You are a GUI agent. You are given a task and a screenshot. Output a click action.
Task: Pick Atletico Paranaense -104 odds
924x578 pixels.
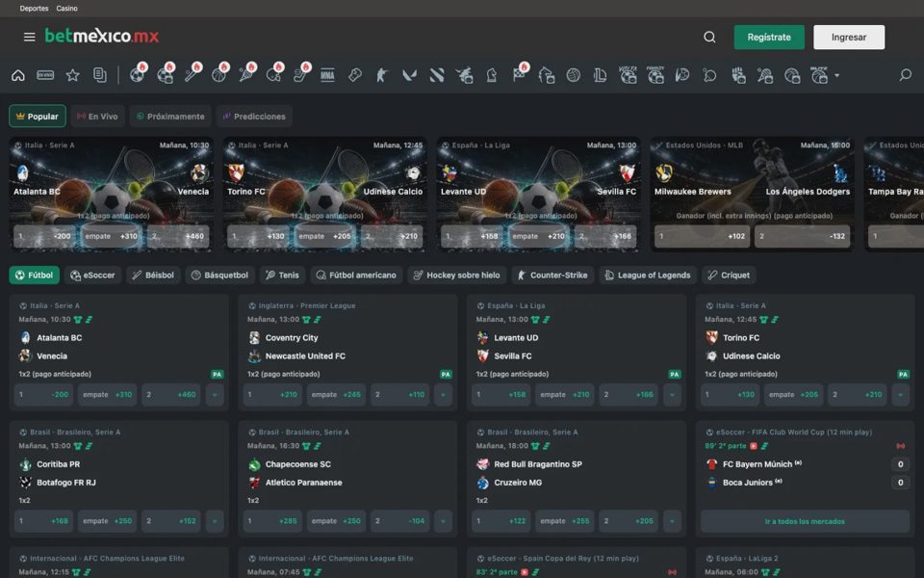[400, 521]
